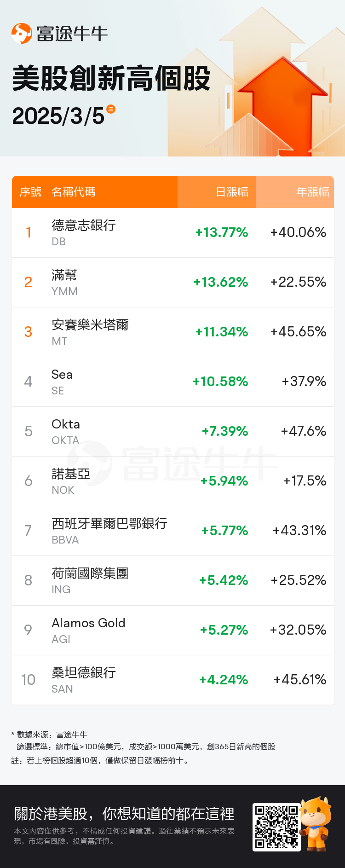
Task: Click the small orange icon beside the date
Action: coord(111,109)
